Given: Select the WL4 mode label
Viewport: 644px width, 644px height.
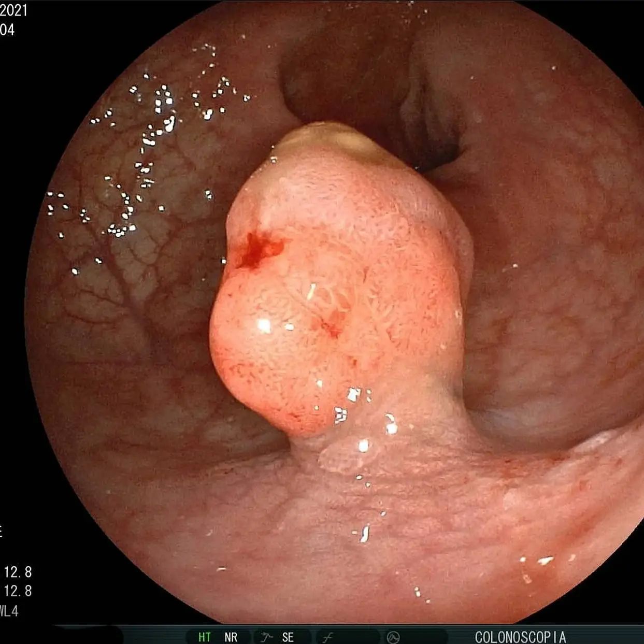Looking at the screenshot, I should coord(9,611).
